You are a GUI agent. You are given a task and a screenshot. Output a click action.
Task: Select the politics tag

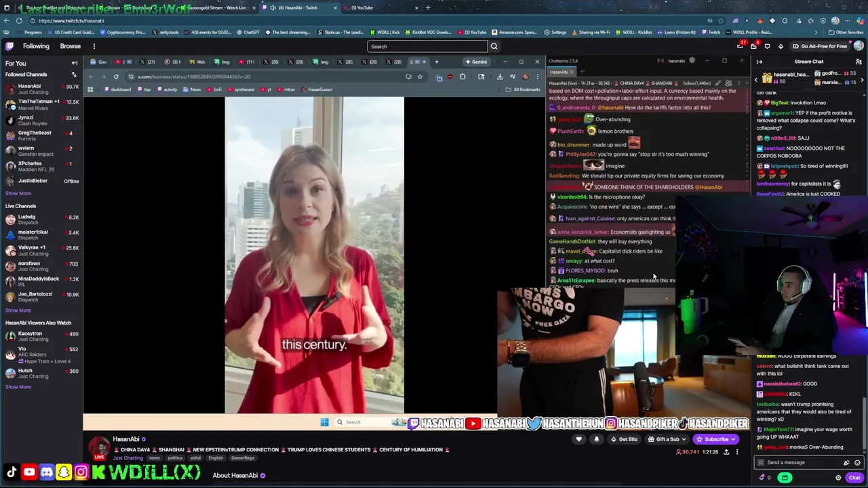coord(176,457)
